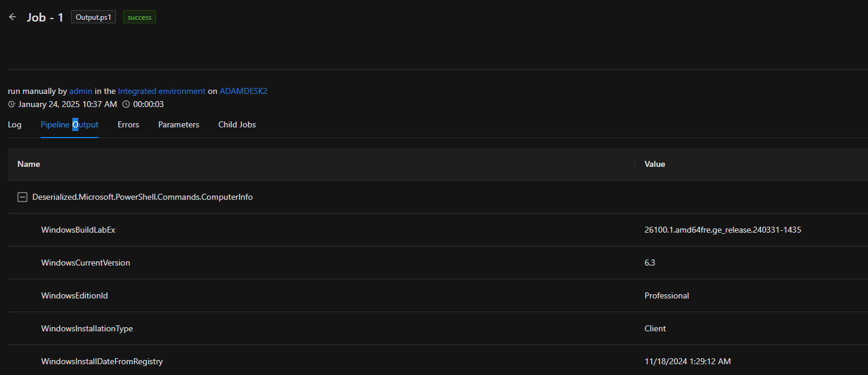
Task: Go to the Parameters tab
Action: tap(179, 124)
